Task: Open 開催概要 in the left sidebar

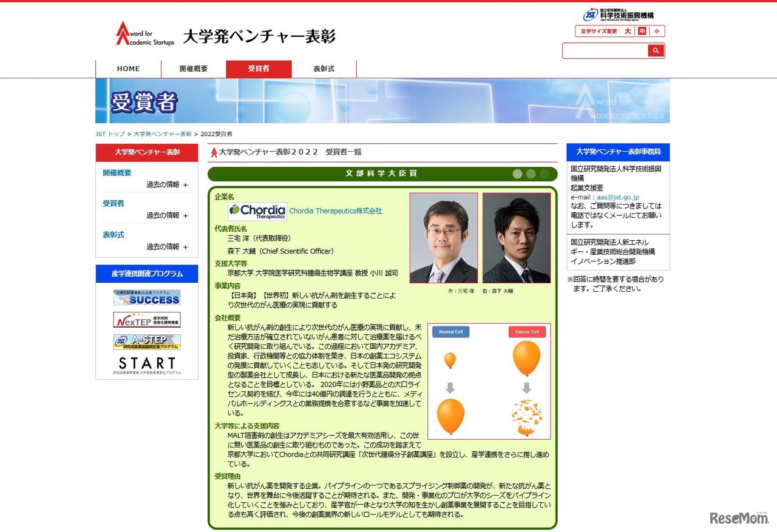Action: click(x=117, y=173)
